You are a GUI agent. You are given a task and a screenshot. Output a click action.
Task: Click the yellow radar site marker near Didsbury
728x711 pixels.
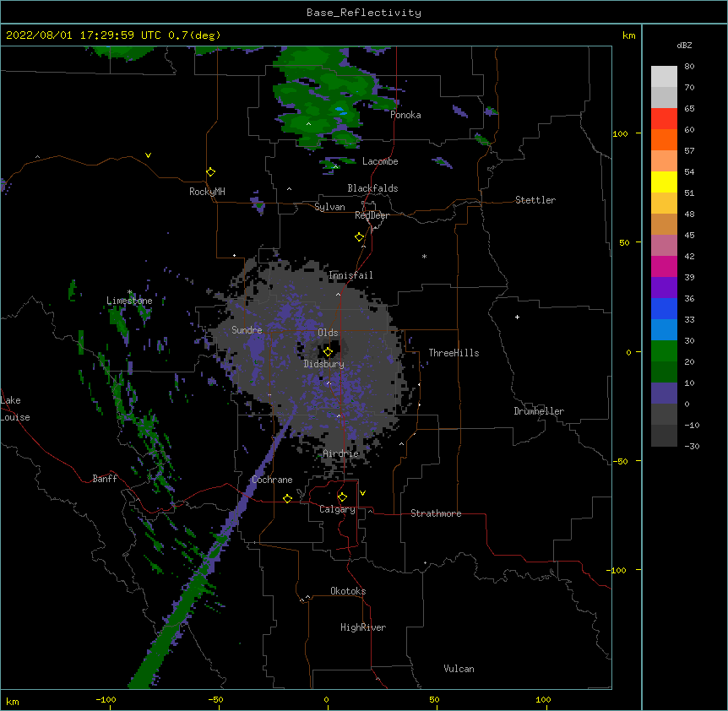328,351
